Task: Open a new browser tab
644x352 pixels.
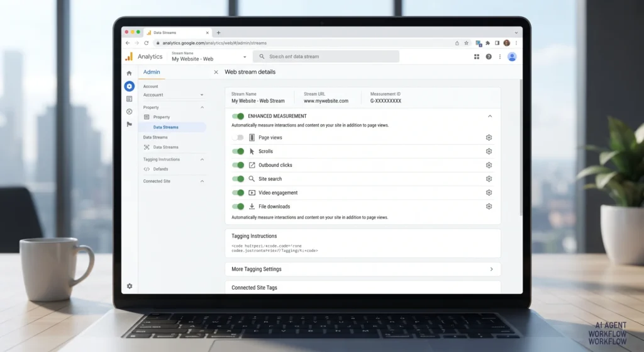Action: point(218,33)
